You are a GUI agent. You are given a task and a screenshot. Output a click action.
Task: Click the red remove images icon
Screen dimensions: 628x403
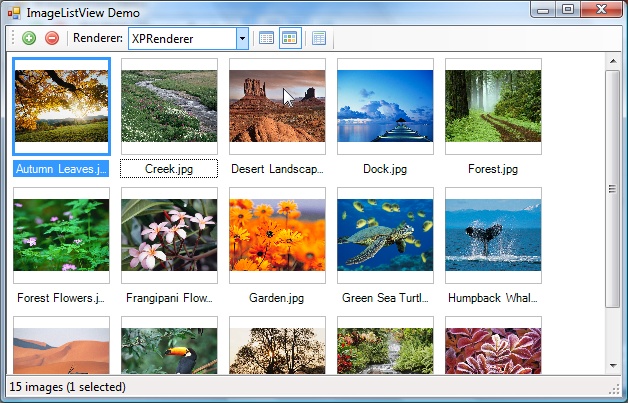tap(52, 38)
